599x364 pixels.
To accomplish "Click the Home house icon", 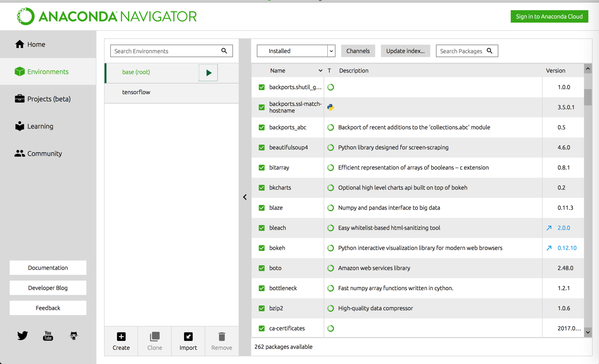I will coord(20,44).
